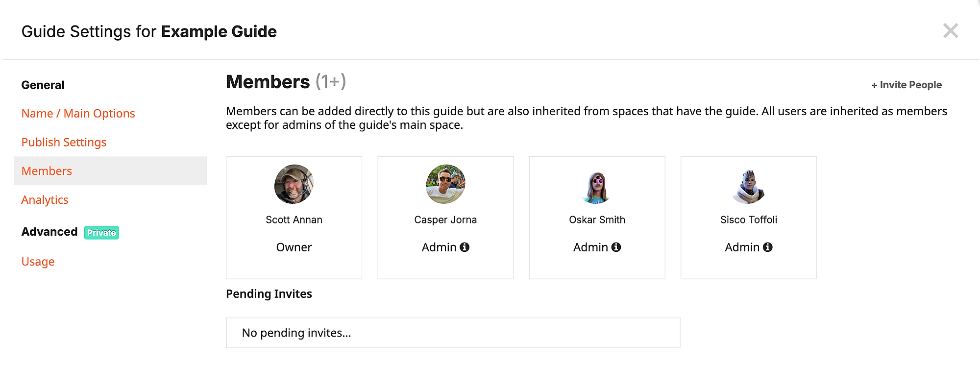Click Casper Jorna's avatar picture

click(445, 184)
